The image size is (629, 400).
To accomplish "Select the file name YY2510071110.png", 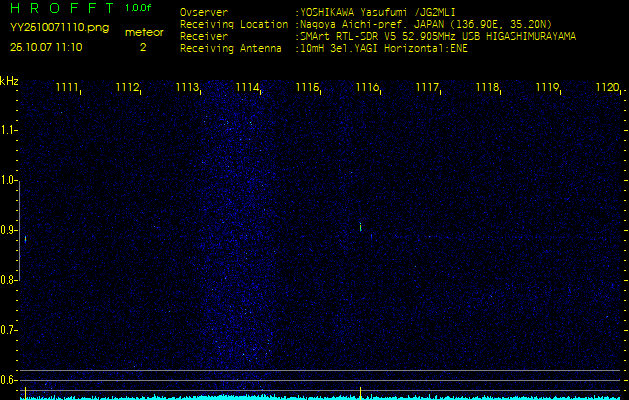I will coord(59,28).
